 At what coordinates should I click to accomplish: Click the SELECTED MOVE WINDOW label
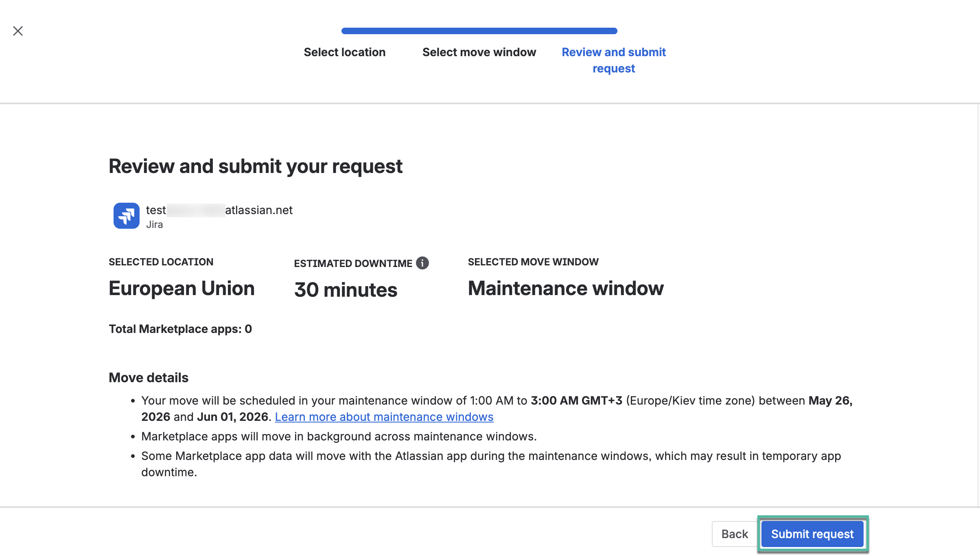533,262
